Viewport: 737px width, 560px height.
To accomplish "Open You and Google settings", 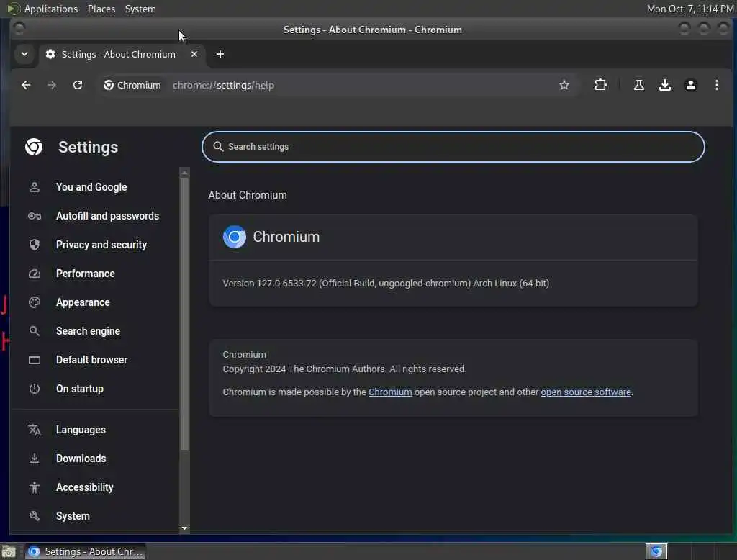I will [x=91, y=187].
